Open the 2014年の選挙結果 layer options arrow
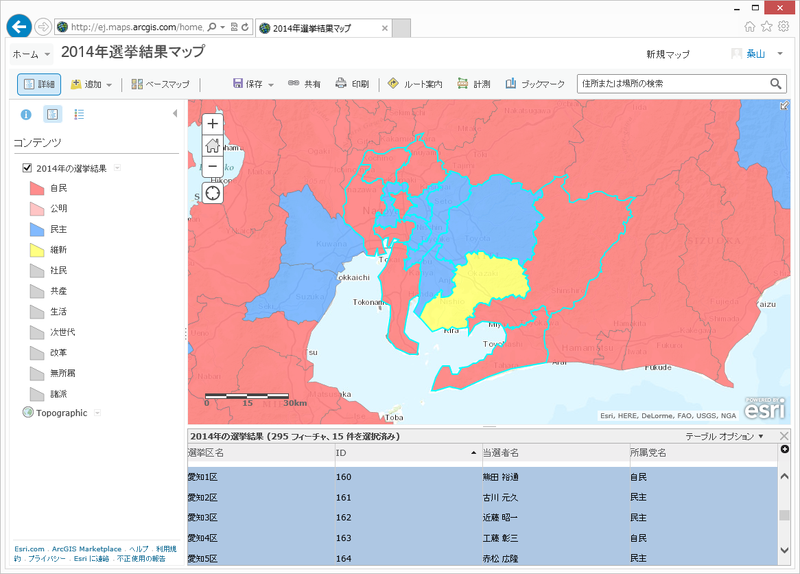Viewport: 800px width, 574px height. coord(117,168)
